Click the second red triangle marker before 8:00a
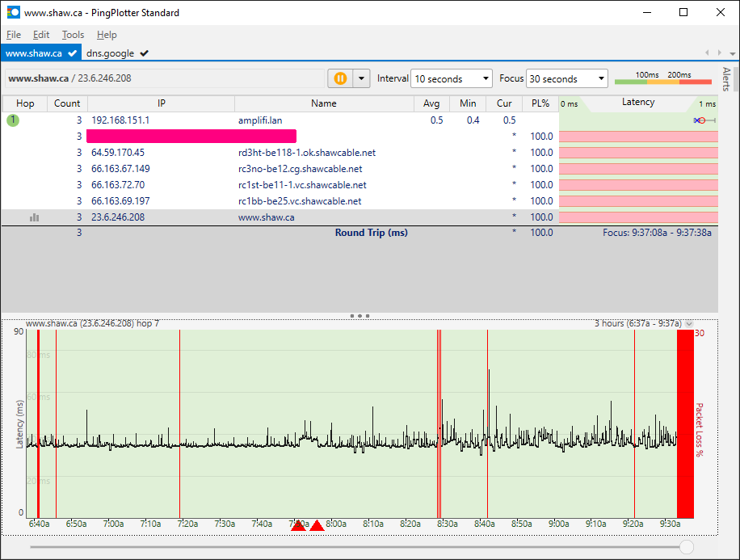This screenshot has height=560, width=740. (317, 525)
